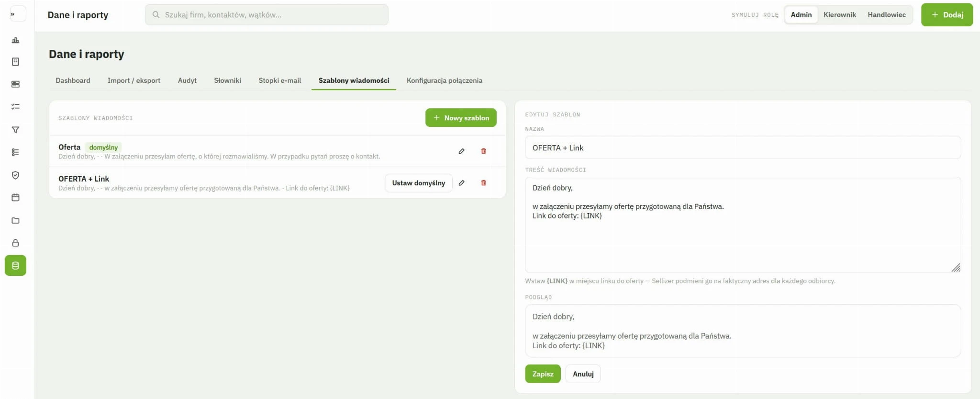Click the padlock sidebar icon

[x=15, y=243]
